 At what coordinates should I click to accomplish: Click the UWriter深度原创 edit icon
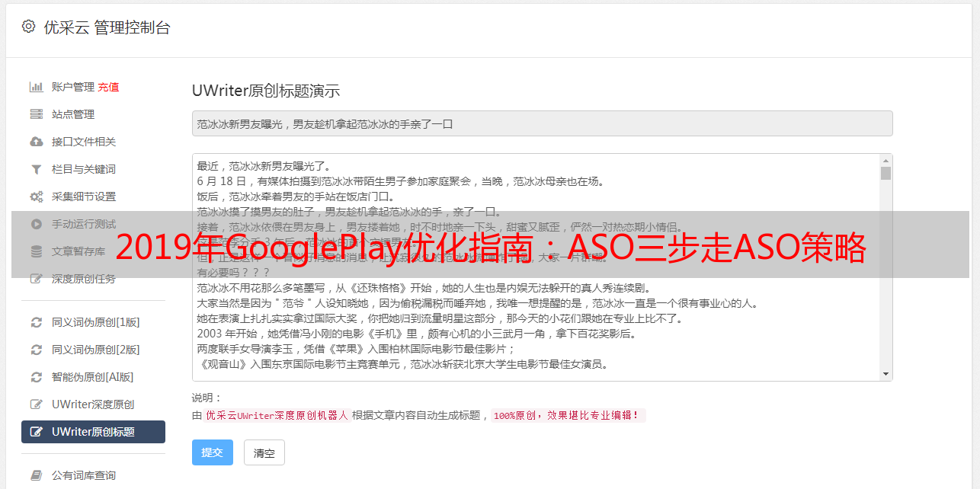pyautogui.click(x=36, y=404)
